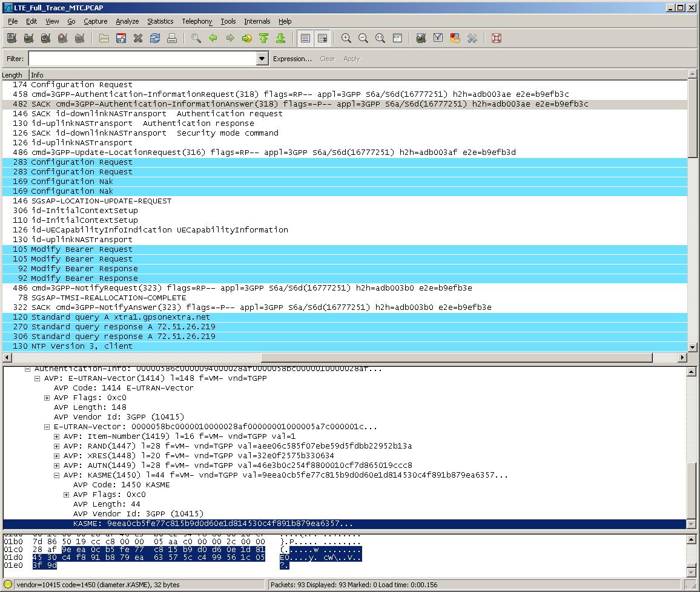Open the Find Packet tool
This screenshot has width=700, height=592.
[195, 38]
